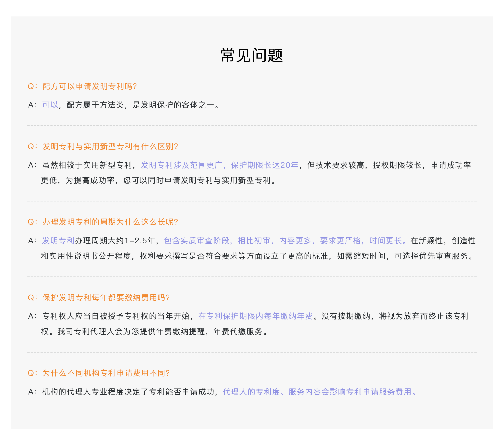Click the text 可选择优先审查服务
The height and width of the screenshot is (445, 504).
click(431, 256)
